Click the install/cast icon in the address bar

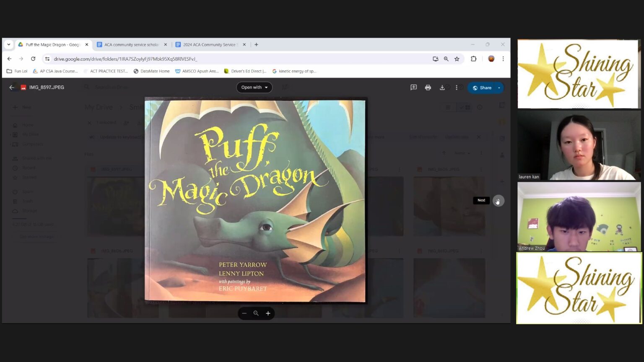[x=435, y=59]
